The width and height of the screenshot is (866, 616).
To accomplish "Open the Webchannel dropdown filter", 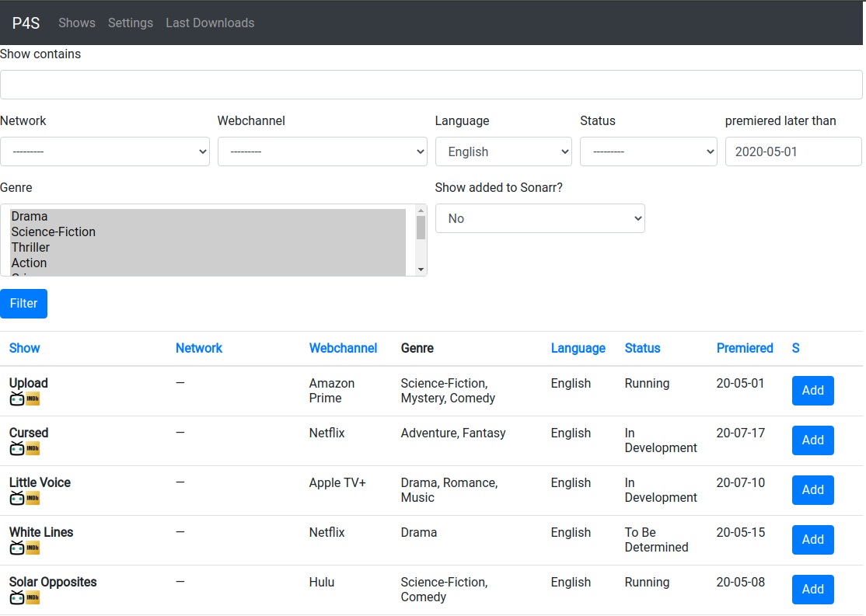I will [323, 151].
